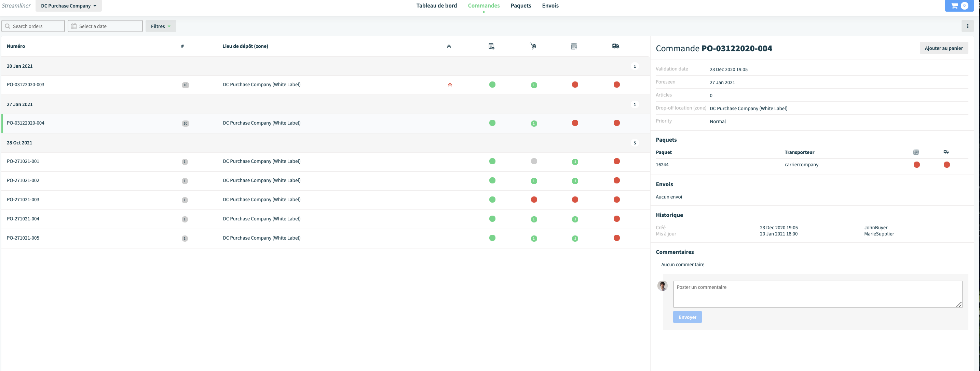
Task: Click the user avatar beside comment box
Action: pos(662,286)
